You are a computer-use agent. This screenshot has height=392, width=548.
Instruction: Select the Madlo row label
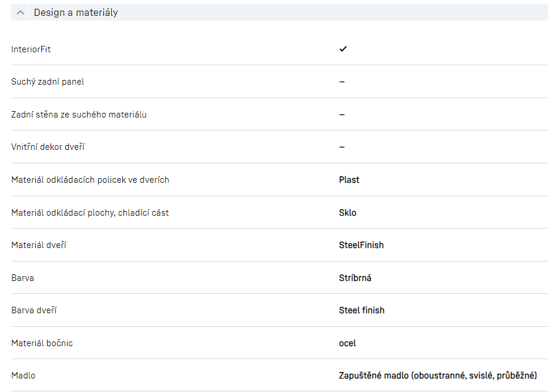point(24,376)
